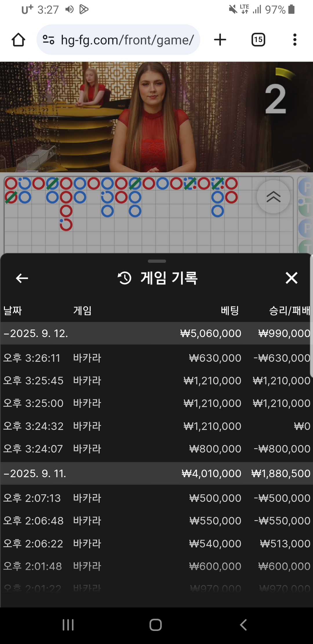Tap Android home navigation button
This screenshot has height=644, width=313.
[x=156, y=625]
